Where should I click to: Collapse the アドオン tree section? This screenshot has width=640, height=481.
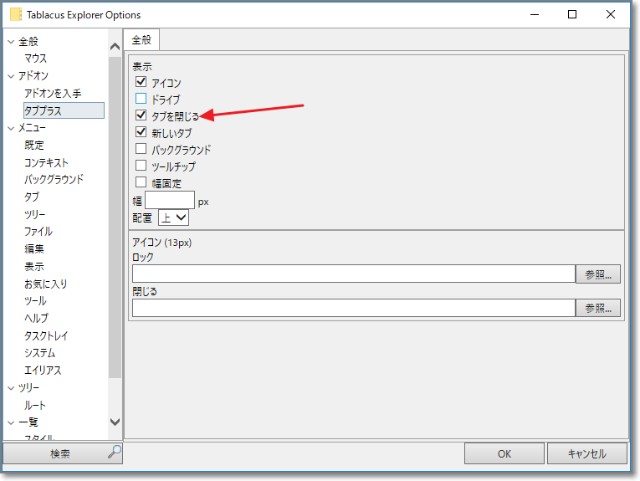pyautogui.click(x=11, y=76)
